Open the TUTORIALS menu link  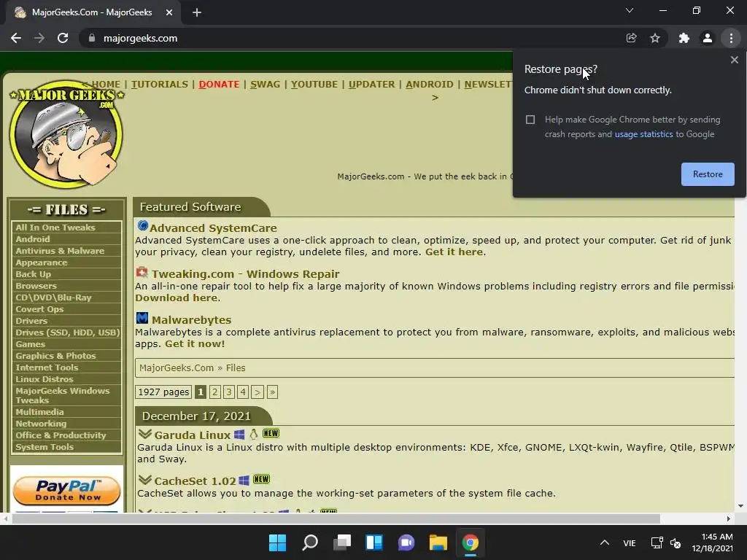(x=160, y=85)
